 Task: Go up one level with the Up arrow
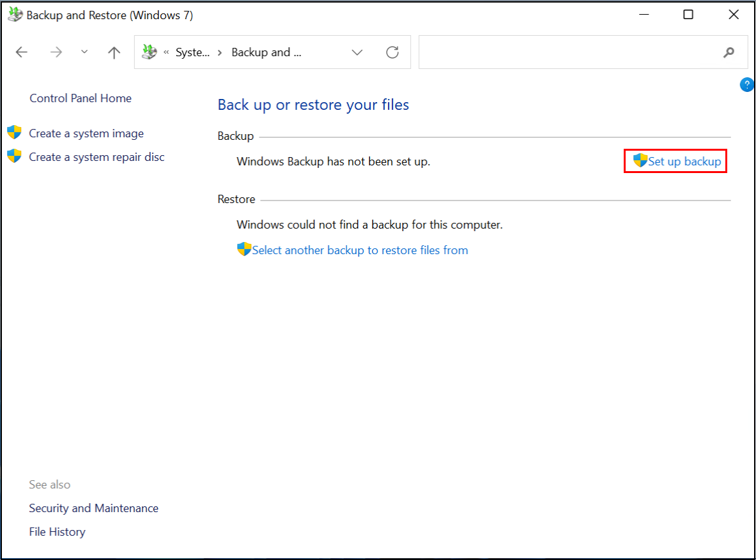click(114, 52)
